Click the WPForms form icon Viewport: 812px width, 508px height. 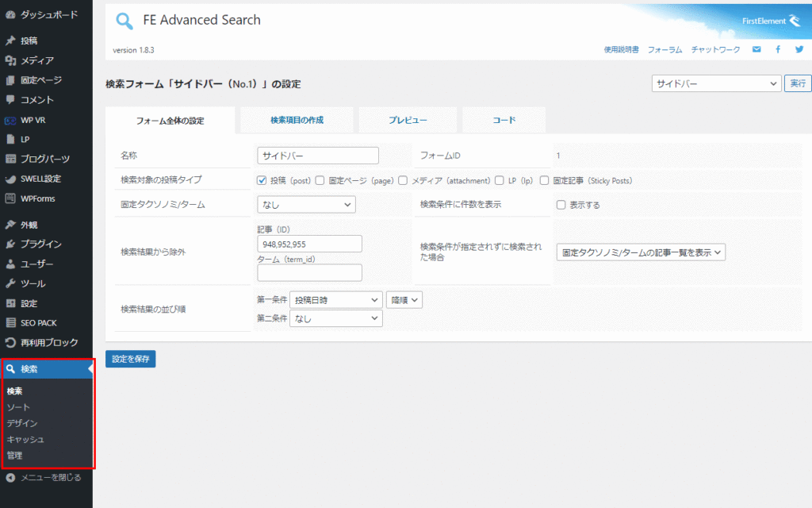(x=10, y=198)
